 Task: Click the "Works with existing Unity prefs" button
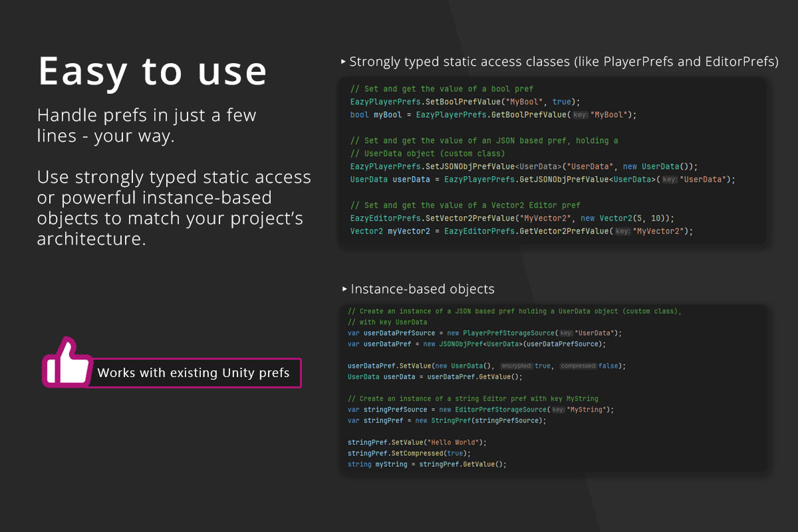click(196, 373)
